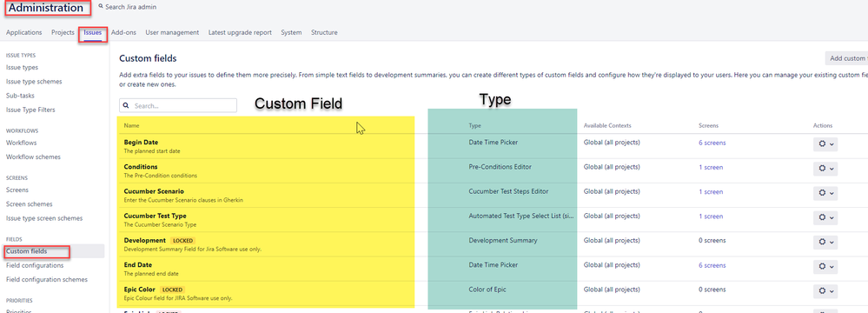This screenshot has width=868, height=313.
Task: Click the Name column header
Action: tap(131, 126)
